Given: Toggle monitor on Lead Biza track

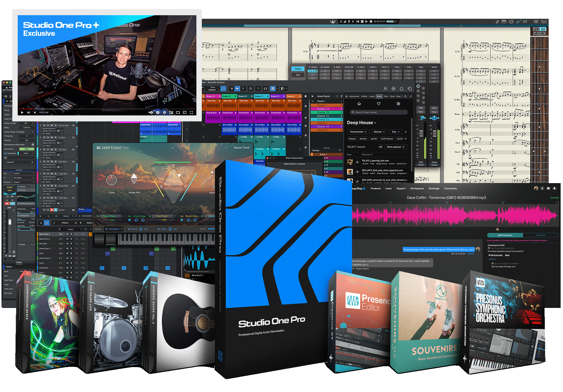Looking at the screenshot, I should coord(55,173).
